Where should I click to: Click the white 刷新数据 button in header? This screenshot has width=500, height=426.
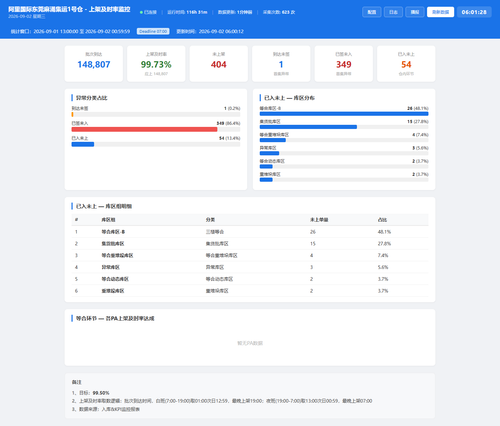click(x=440, y=12)
